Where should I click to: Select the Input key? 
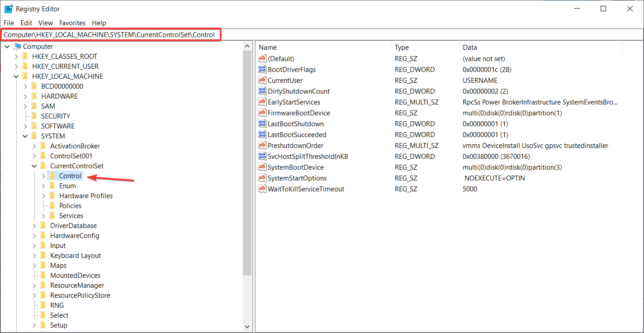pyautogui.click(x=58, y=245)
